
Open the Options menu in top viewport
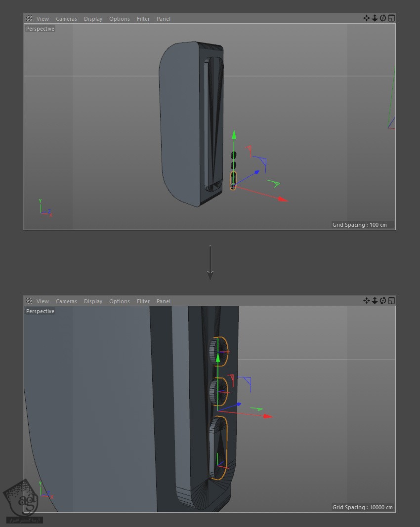(120, 19)
